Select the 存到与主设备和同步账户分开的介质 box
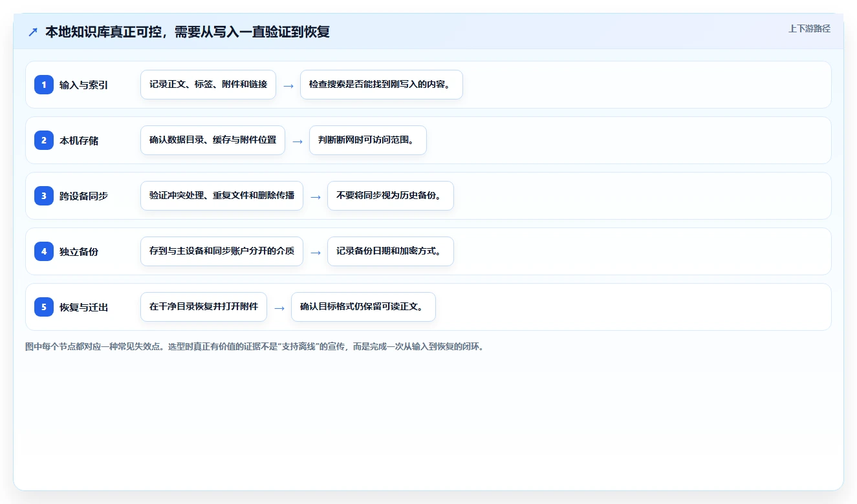This screenshot has height=504, width=857. tap(222, 251)
